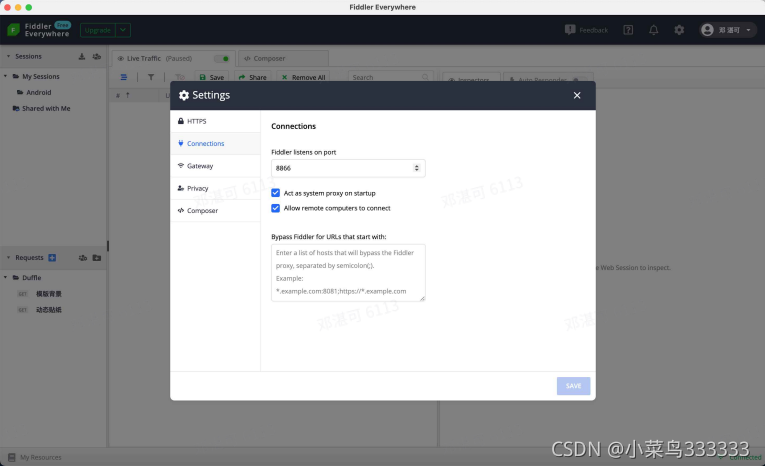Open the Shared with Me folder

(41, 108)
